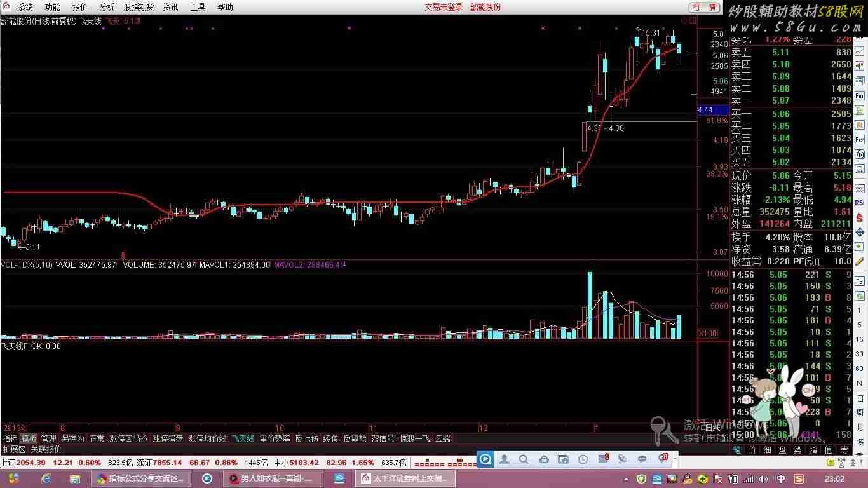This screenshot has width=868, height=488.
Task: Open 男人如衣服 video taskbar window
Action: 272,478
